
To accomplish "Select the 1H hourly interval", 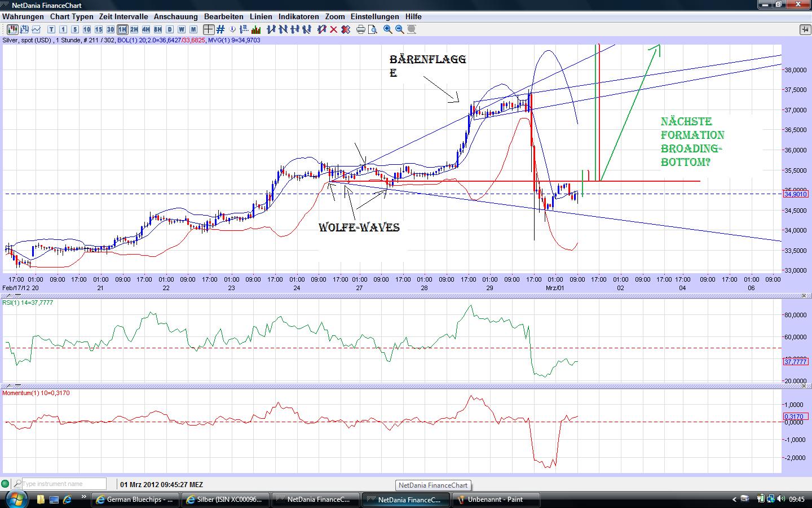I will coord(122,29).
